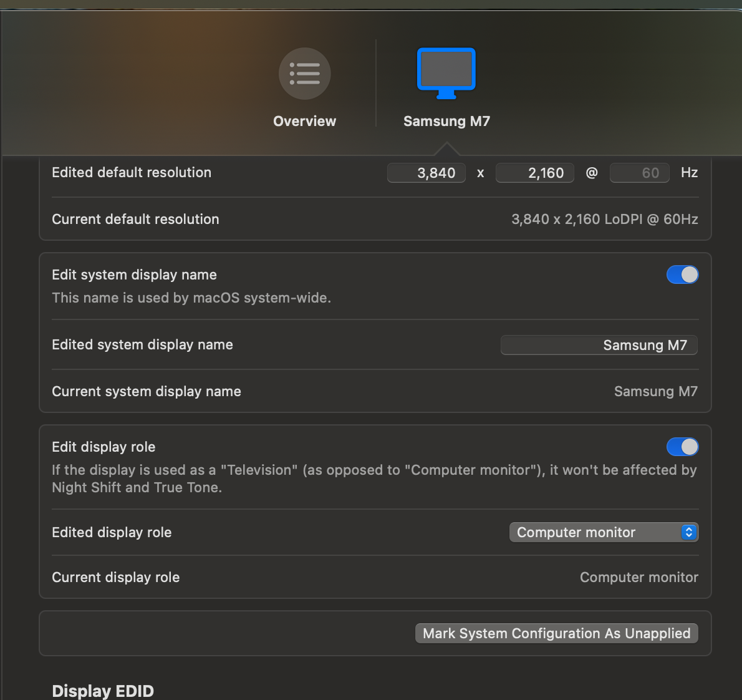
Task: Click the 2,160 height resolution field
Action: (534, 173)
